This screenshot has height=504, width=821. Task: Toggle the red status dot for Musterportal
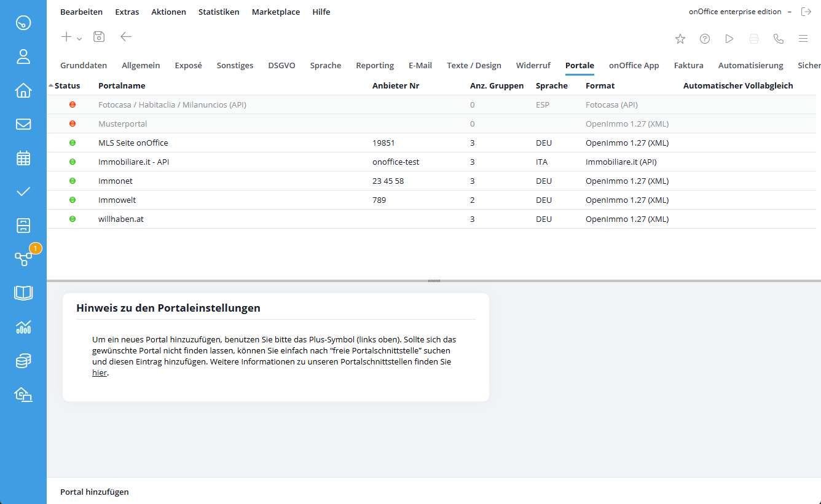point(73,124)
